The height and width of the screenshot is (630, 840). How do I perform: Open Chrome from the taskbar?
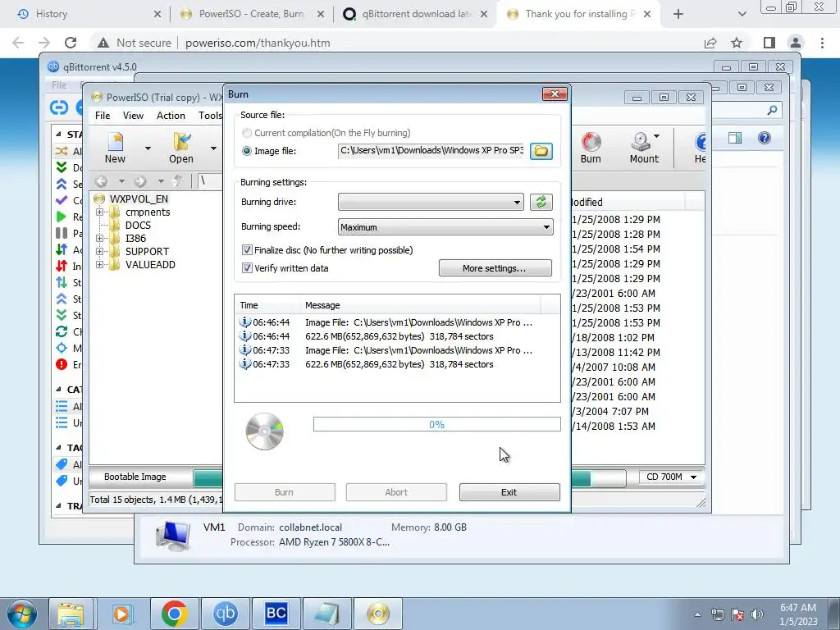[174, 614]
